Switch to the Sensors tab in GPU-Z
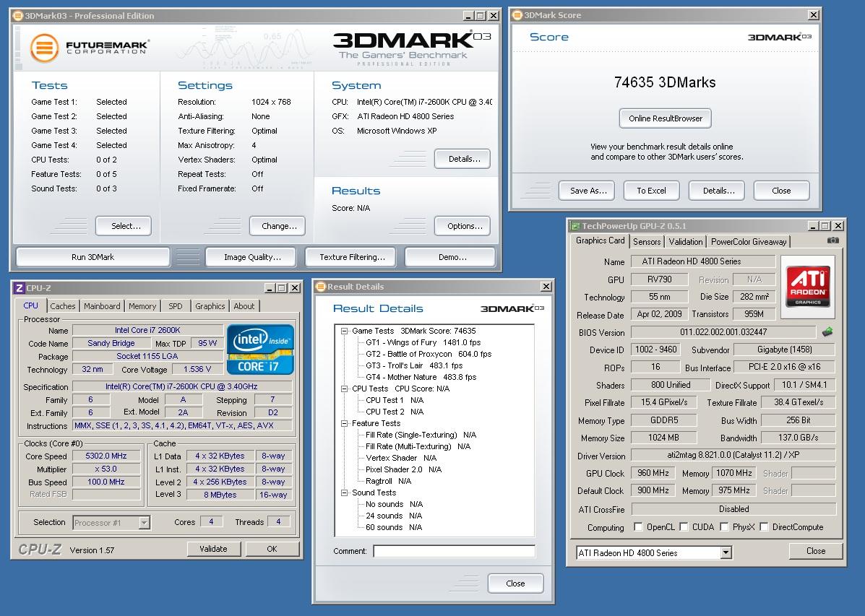The height and width of the screenshot is (616, 865). click(x=647, y=241)
